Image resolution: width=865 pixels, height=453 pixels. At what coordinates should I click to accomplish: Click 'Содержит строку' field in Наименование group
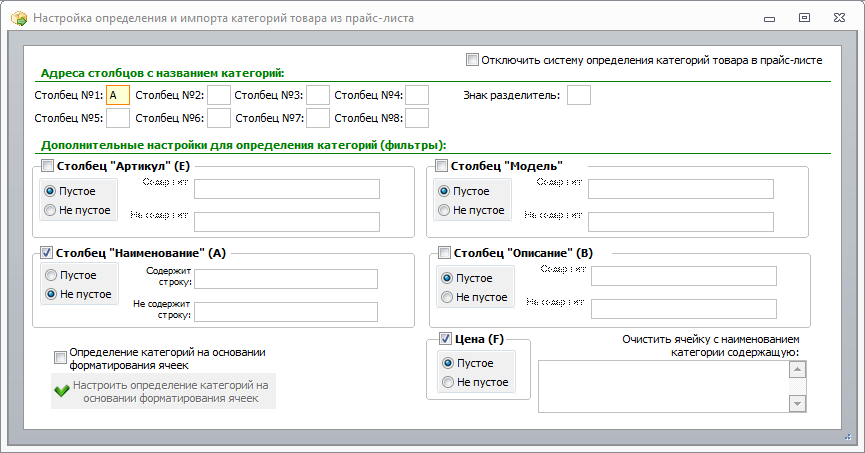[x=286, y=279]
